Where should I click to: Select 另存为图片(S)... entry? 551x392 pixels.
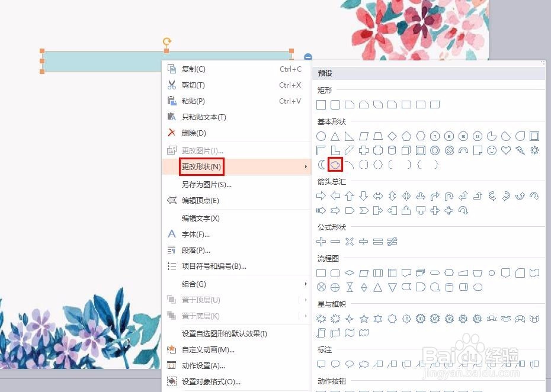click(206, 184)
